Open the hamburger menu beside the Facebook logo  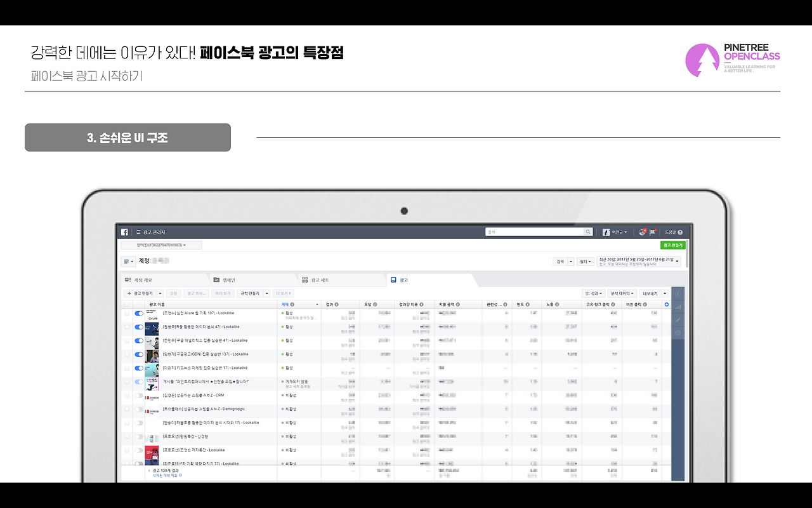[138, 232]
